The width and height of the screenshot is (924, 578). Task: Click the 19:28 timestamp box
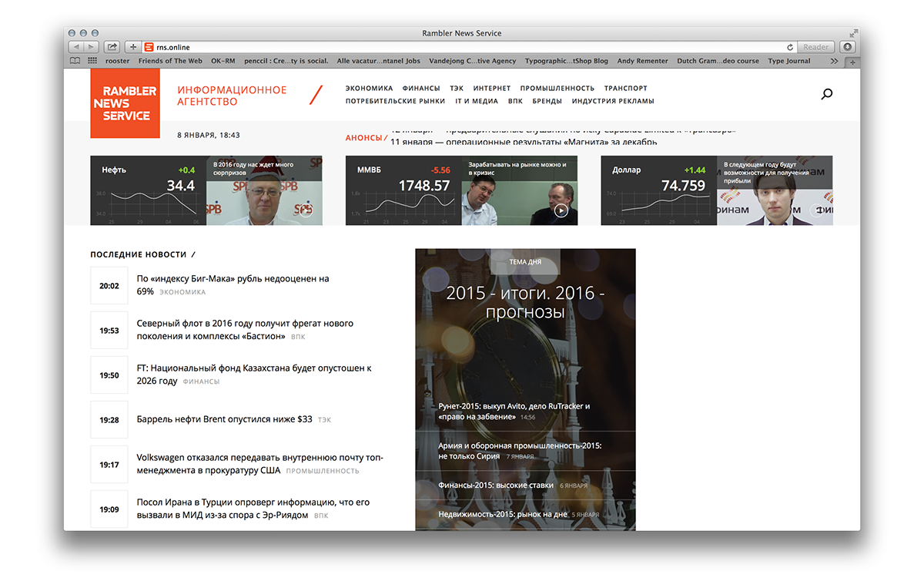(109, 420)
